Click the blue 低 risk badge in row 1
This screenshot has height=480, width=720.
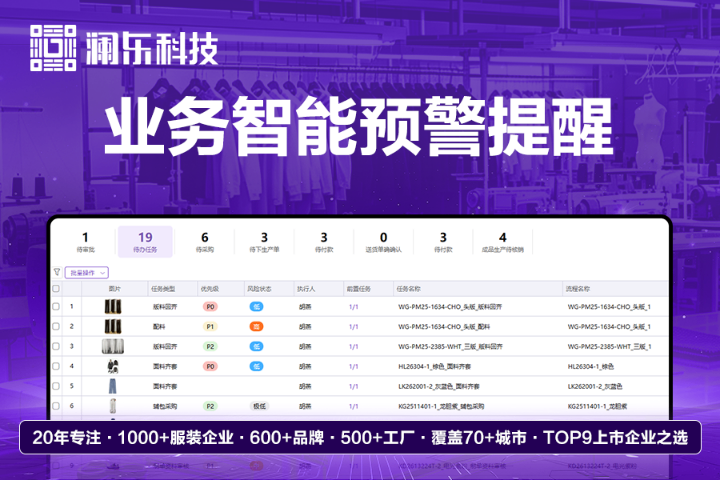(x=257, y=307)
